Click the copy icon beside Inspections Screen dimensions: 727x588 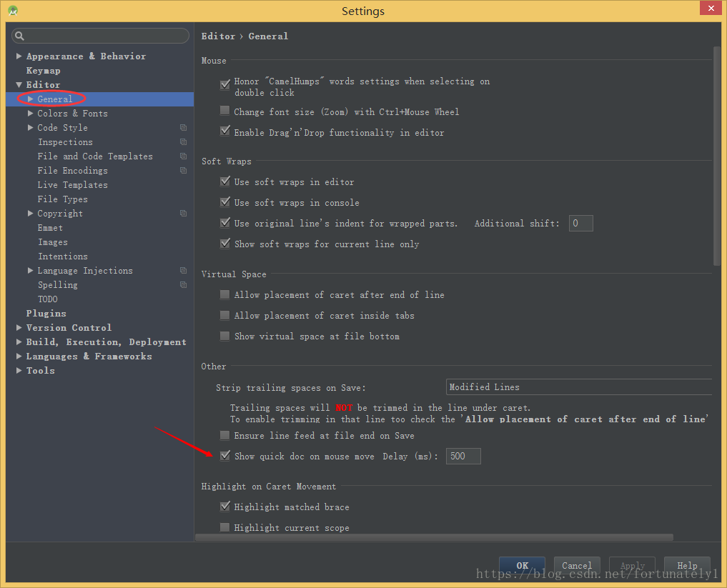click(x=184, y=142)
